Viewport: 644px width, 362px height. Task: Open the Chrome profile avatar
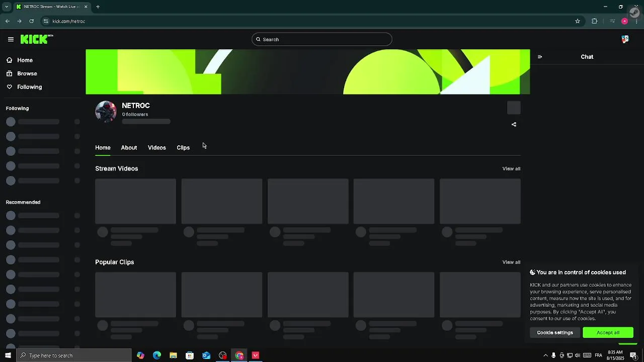click(624, 21)
